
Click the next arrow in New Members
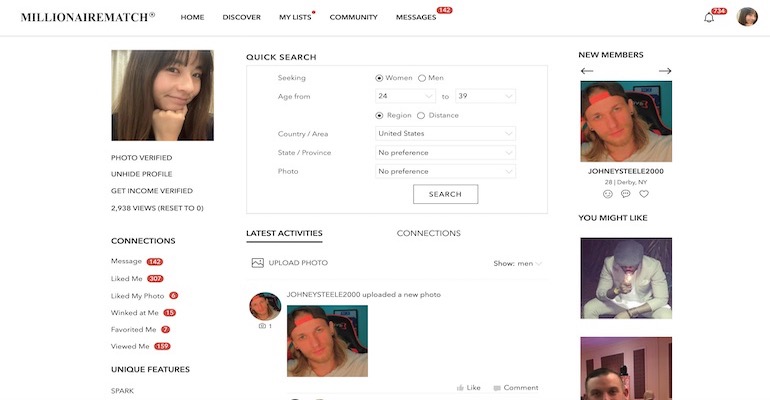665,71
